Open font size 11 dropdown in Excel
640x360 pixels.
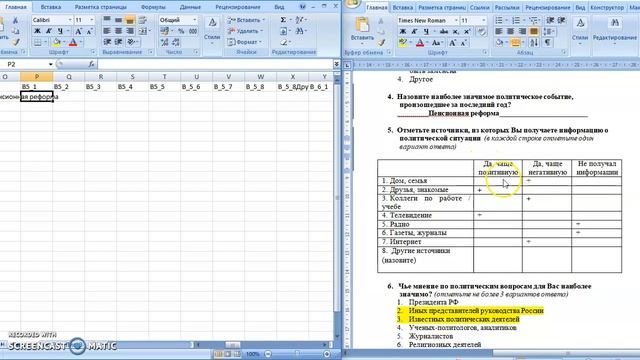click(91, 20)
